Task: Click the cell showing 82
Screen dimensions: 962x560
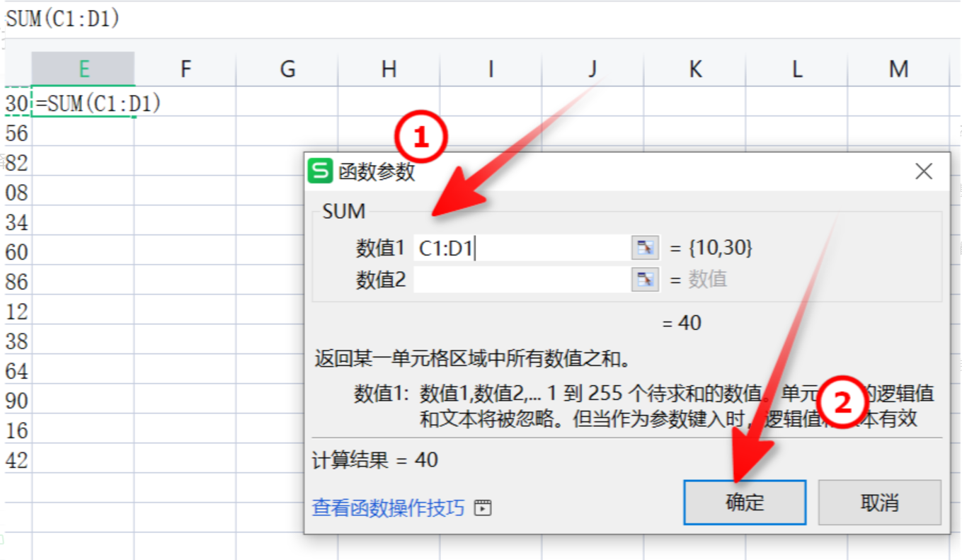Action: [16, 163]
